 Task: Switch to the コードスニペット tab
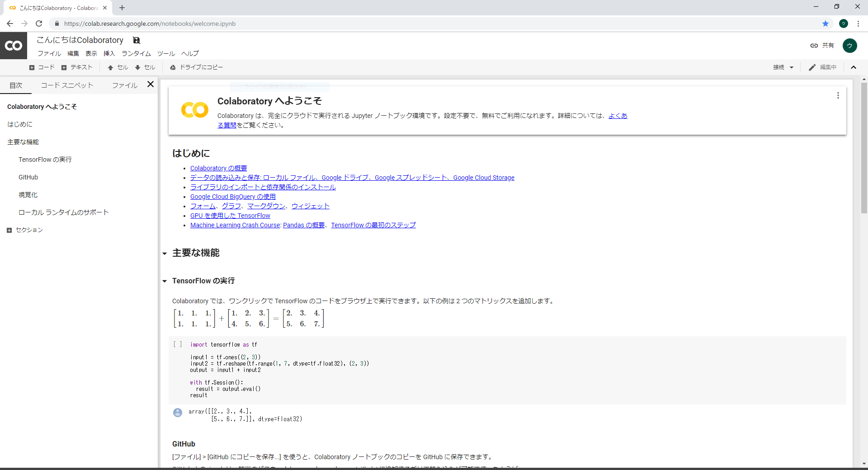click(67, 85)
